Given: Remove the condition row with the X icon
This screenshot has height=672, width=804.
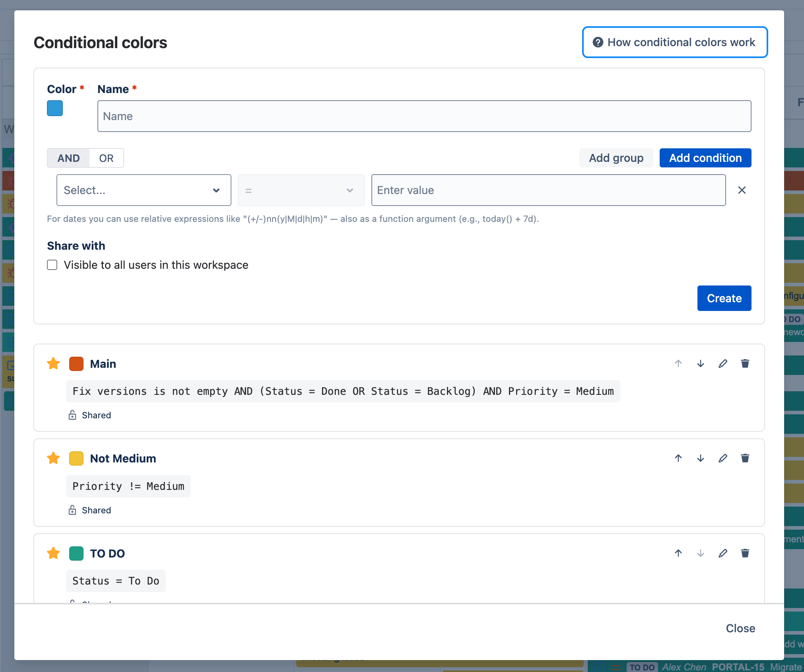Looking at the screenshot, I should point(742,190).
